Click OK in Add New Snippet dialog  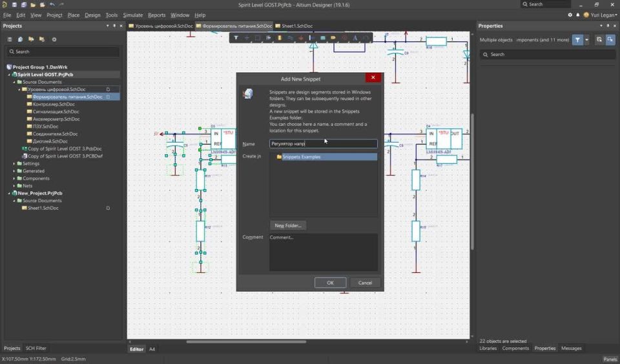[x=330, y=283]
